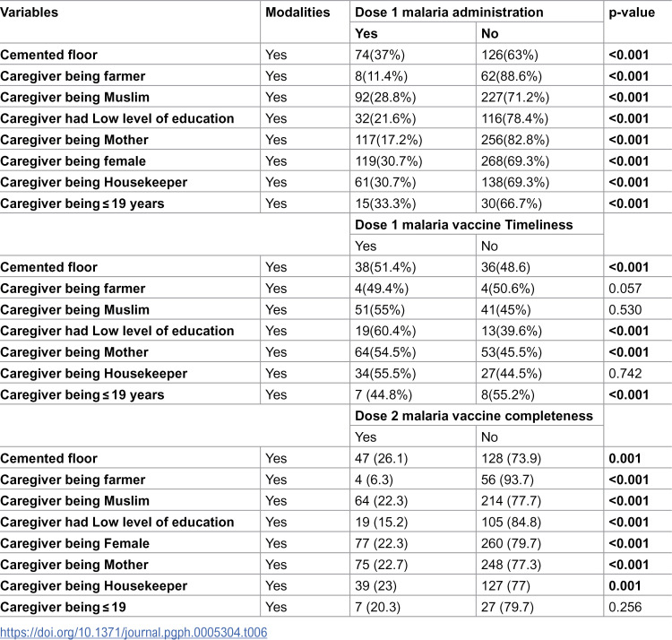The image size is (672, 640).
Task: Select the 126(63%) cell
Action: pyautogui.click(x=510, y=55)
